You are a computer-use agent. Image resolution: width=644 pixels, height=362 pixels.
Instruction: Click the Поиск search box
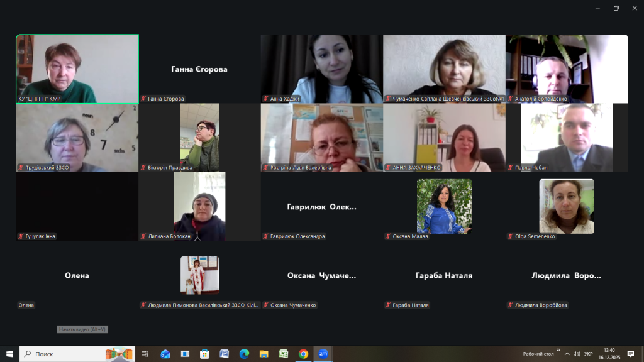coord(69,354)
